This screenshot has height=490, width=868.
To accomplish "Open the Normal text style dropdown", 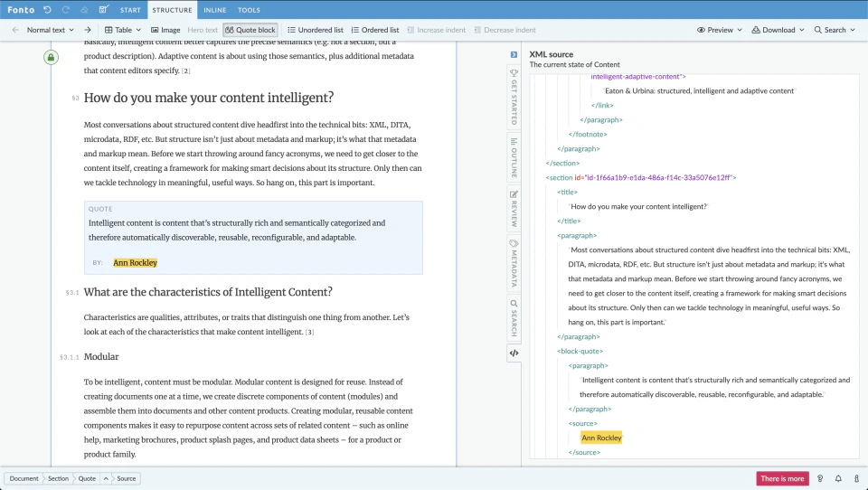I will [x=51, y=30].
